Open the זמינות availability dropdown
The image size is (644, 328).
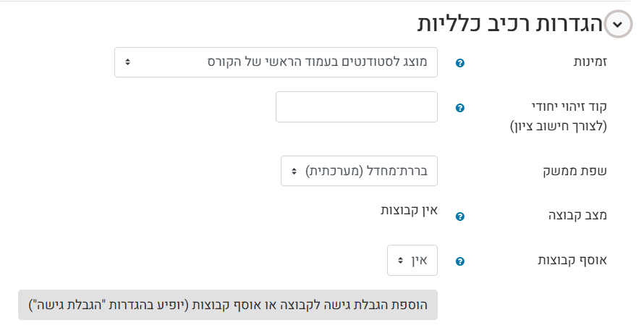pos(276,62)
